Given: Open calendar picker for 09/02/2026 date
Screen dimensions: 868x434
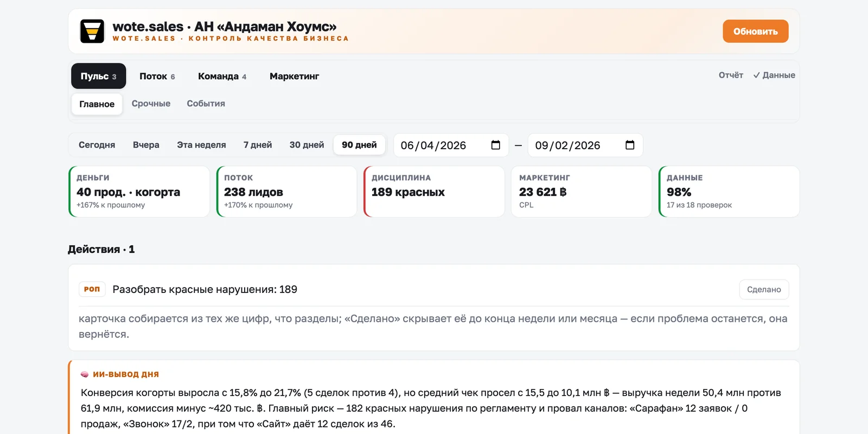Looking at the screenshot, I should (x=630, y=145).
